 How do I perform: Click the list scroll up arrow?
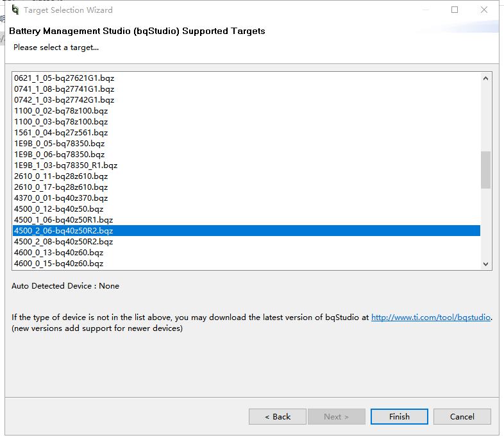pos(485,78)
